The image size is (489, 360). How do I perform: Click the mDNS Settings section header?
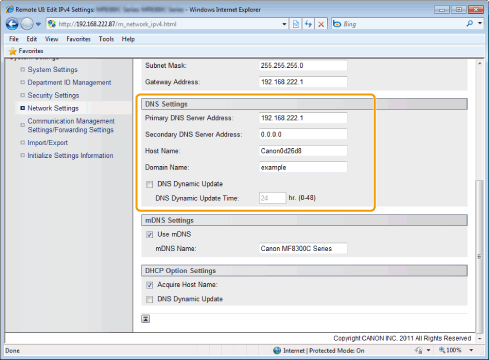pyautogui.click(x=304, y=220)
